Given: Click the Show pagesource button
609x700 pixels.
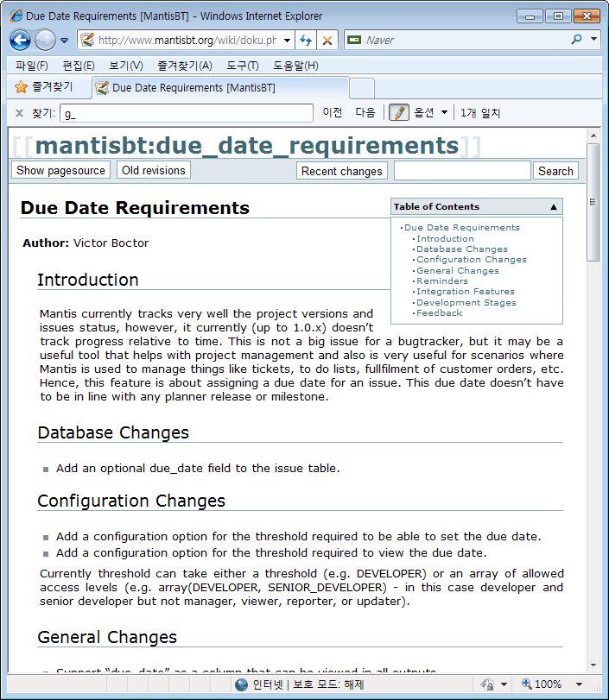Looking at the screenshot, I should pos(60,170).
